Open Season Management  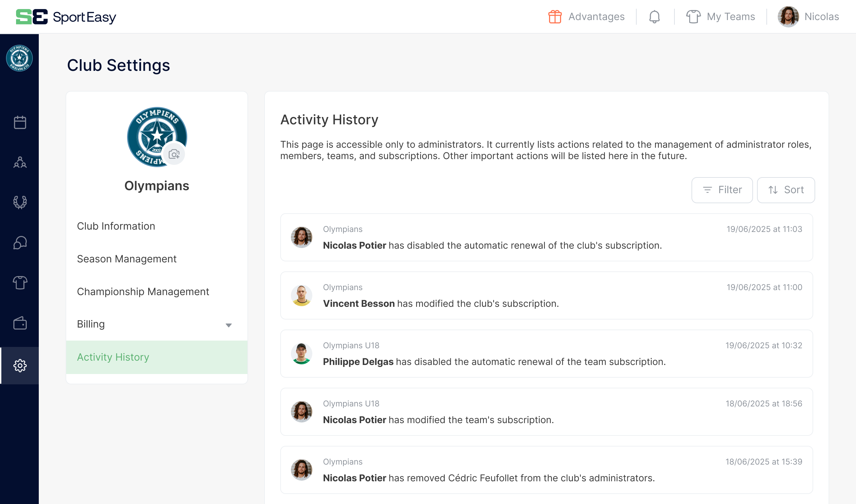click(126, 258)
